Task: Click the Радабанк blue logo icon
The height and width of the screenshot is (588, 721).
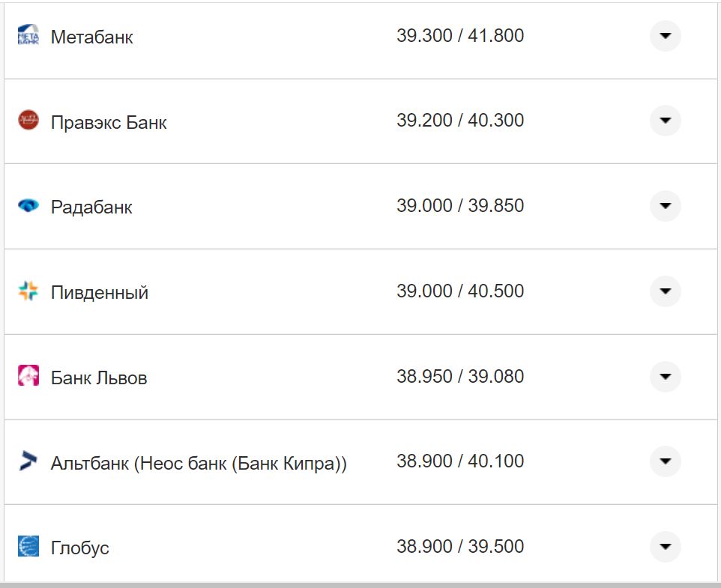Action: (28, 206)
